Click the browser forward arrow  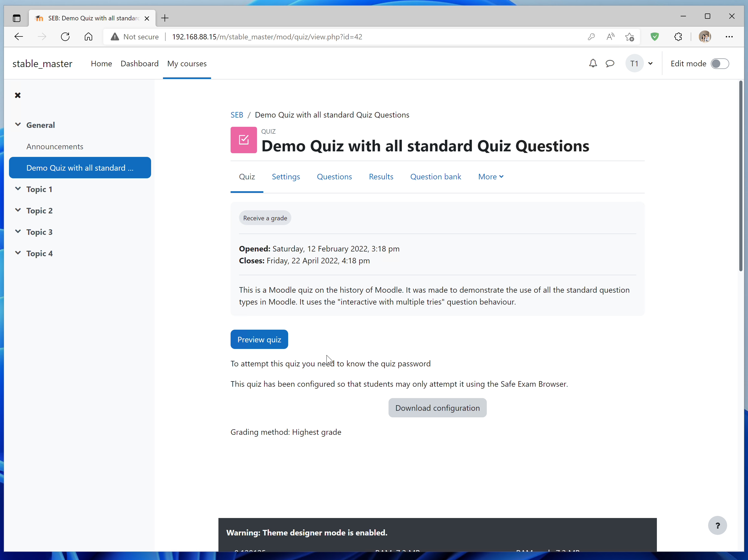(x=42, y=36)
